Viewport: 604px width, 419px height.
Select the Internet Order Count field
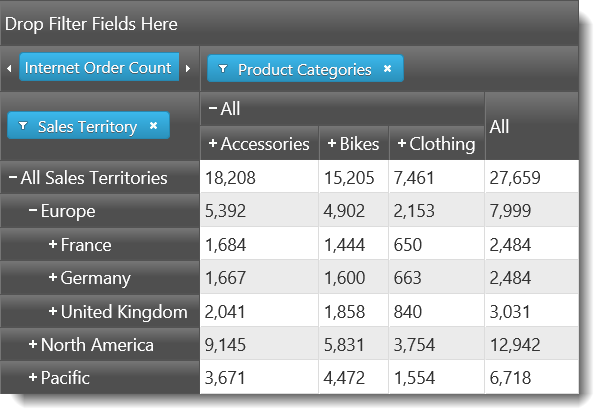(x=98, y=68)
